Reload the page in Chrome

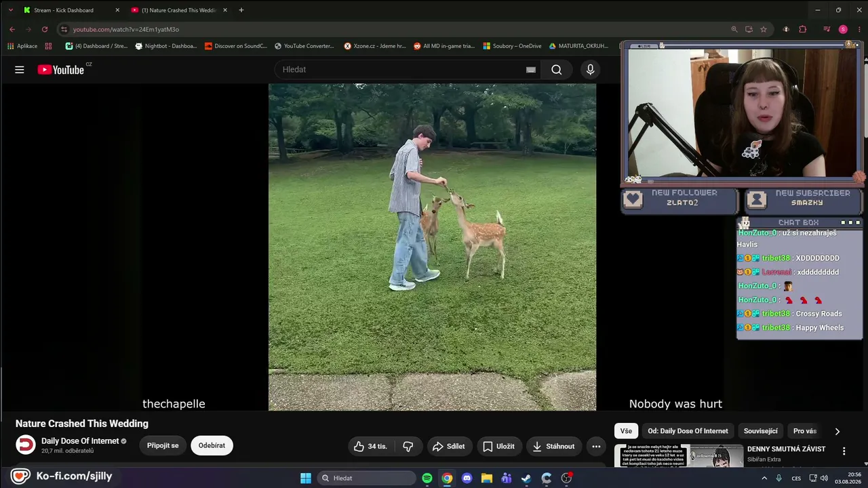point(45,29)
